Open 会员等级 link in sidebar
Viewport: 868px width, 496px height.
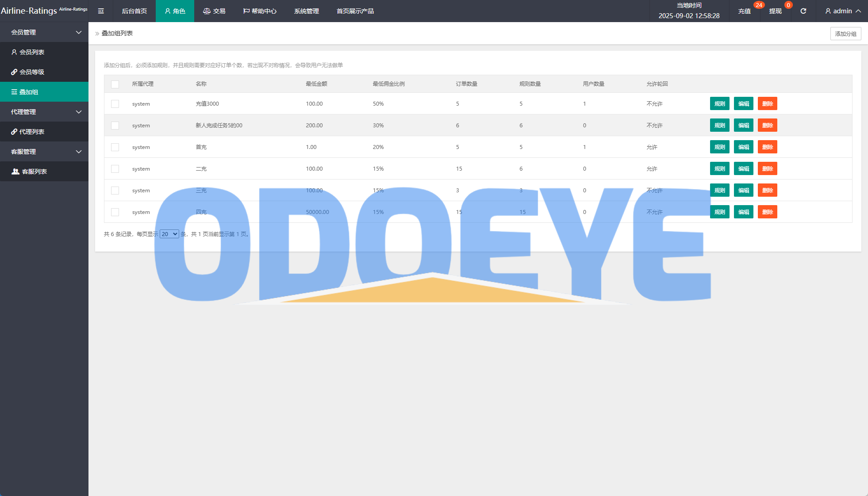[x=32, y=72]
